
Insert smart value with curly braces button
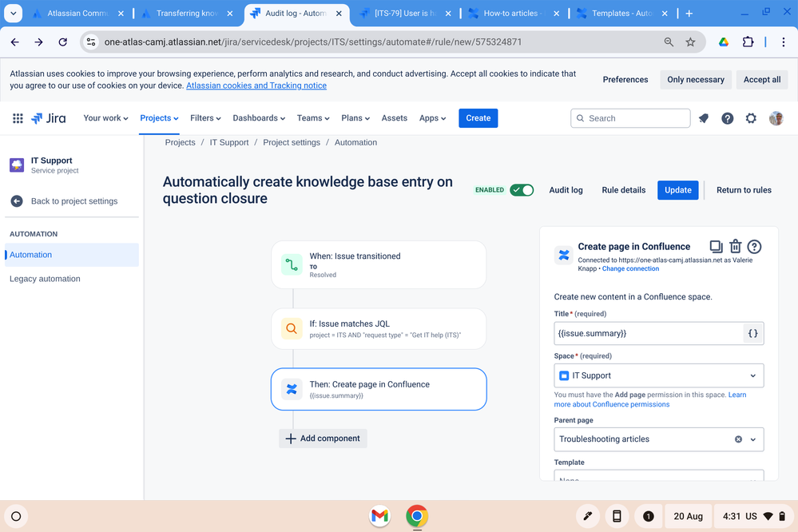(x=752, y=333)
